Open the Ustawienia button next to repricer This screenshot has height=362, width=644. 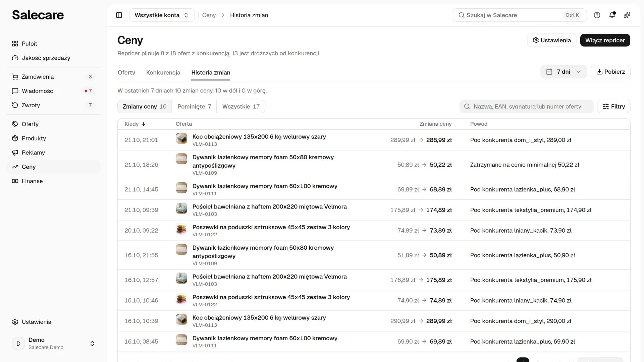(552, 40)
